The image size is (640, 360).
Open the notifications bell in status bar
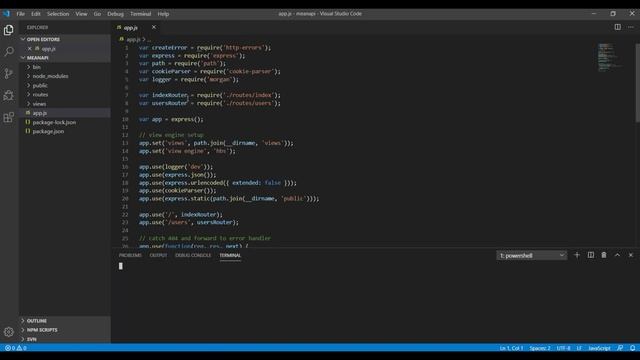point(633,348)
